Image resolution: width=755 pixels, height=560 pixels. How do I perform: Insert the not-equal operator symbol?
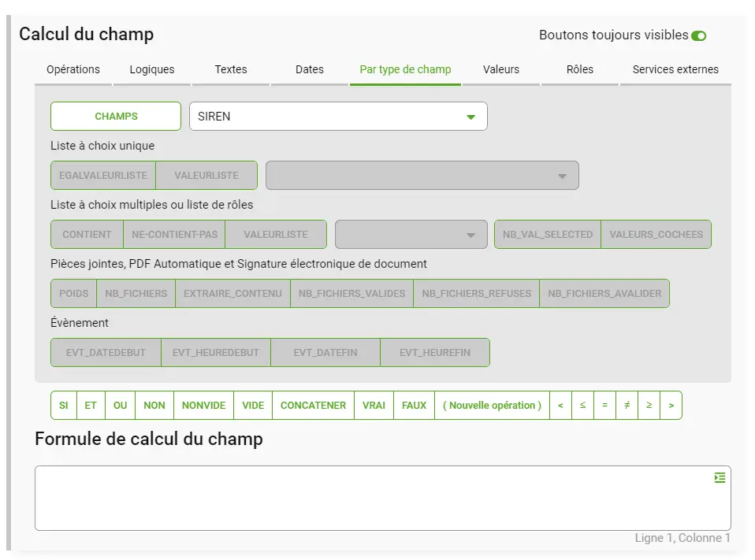(627, 405)
